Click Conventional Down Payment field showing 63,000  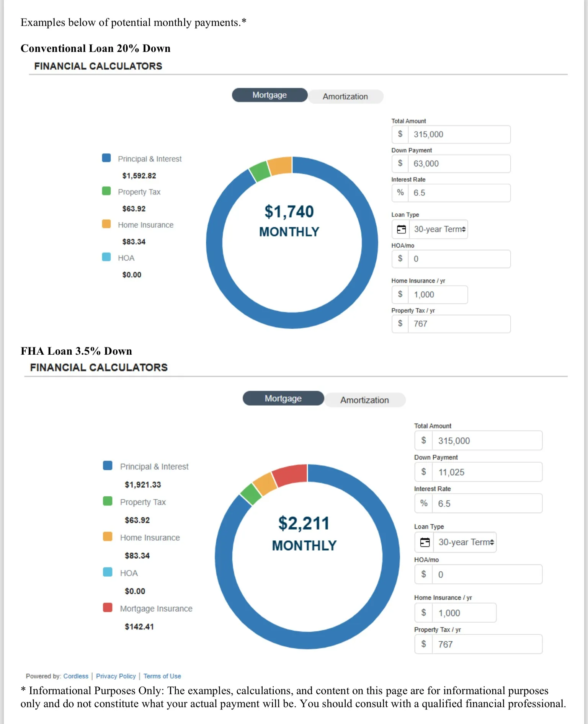pyautogui.click(x=459, y=164)
